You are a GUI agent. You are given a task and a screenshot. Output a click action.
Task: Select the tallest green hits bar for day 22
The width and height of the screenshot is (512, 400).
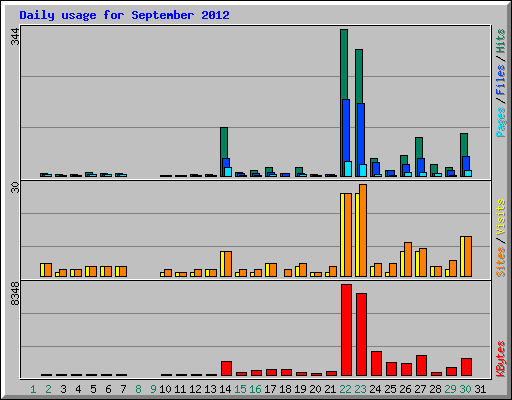coord(344,63)
